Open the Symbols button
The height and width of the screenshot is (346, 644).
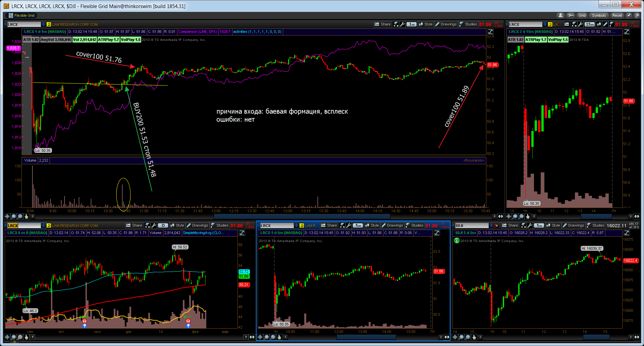599,15
